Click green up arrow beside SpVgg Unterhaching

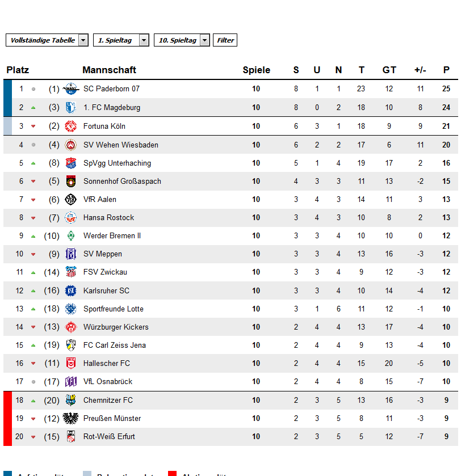[33, 163]
